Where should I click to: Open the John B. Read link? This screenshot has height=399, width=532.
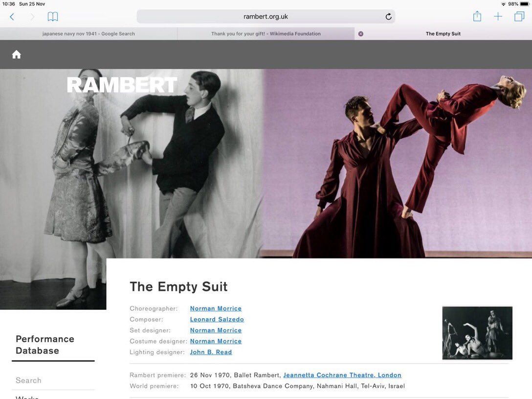(211, 352)
